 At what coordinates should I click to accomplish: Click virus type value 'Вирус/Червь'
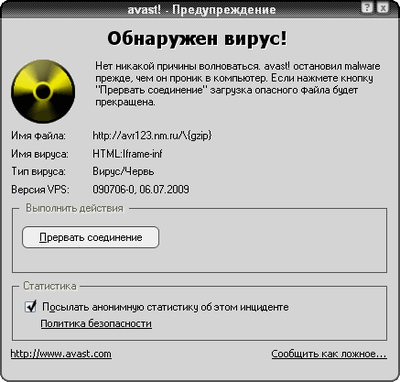click(123, 171)
